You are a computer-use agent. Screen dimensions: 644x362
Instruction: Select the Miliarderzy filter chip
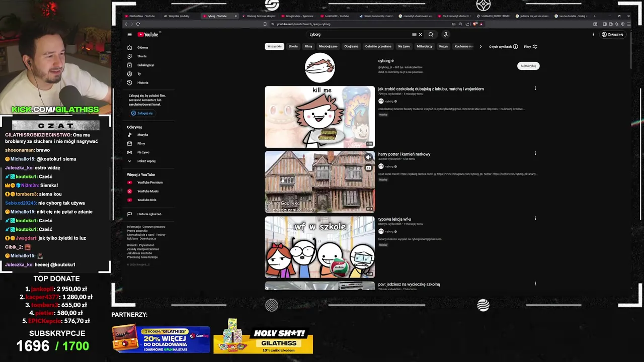click(x=425, y=46)
